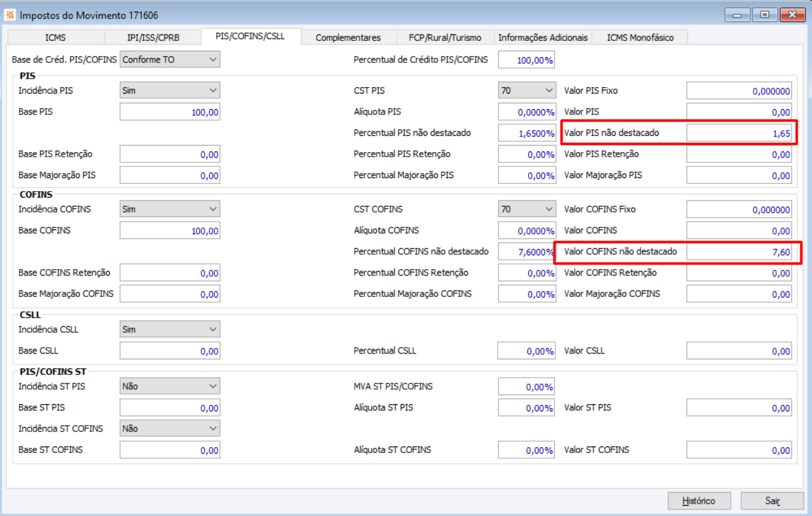Click the Base PIS input field
The height and width of the screenshot is (516, 812).
[170, 112]
